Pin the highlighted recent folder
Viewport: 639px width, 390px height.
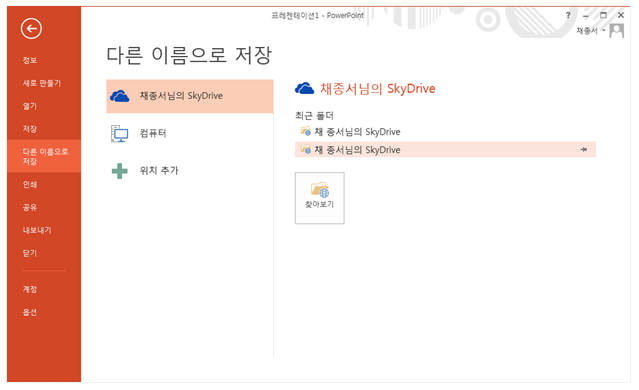[584, 150]
